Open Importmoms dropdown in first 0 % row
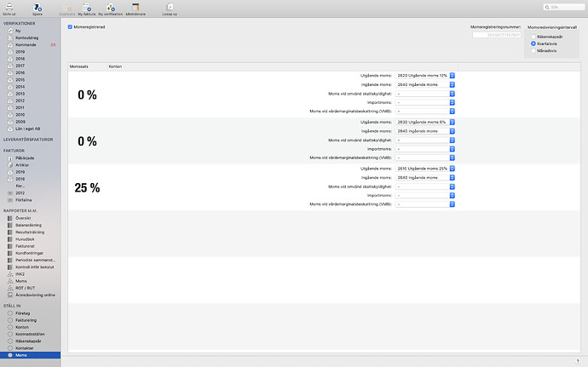Image resolution: width=588 pixels, height=367 pixels. click(425, 102)
